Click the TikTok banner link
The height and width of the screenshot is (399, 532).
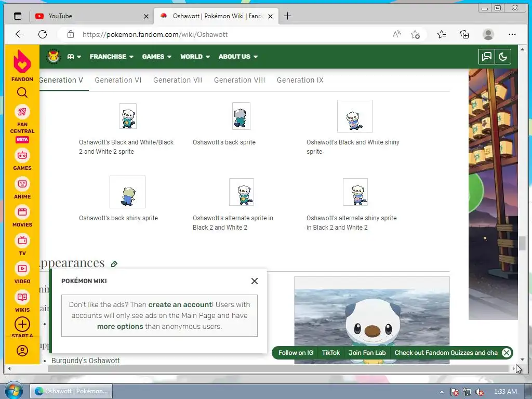[331, 353]
